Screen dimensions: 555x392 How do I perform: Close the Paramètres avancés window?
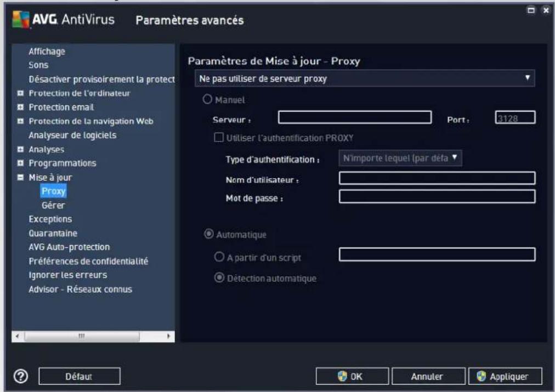click(546, 10)
